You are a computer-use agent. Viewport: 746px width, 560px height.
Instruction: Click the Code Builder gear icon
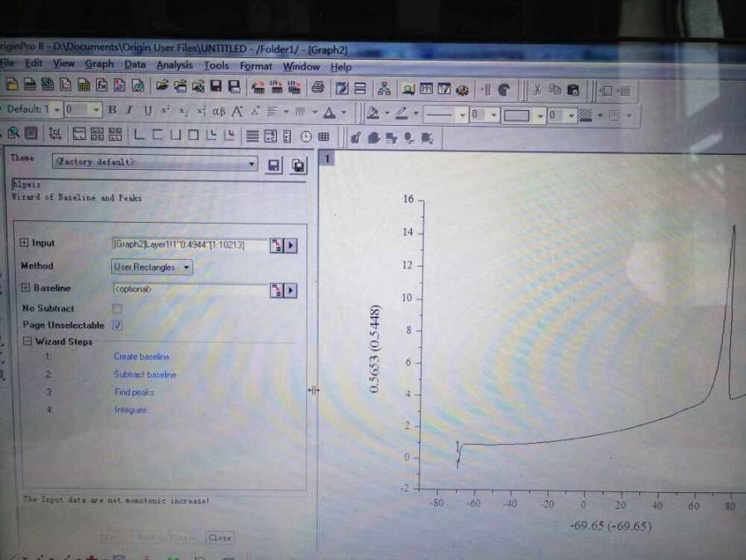tap(463, 89)
